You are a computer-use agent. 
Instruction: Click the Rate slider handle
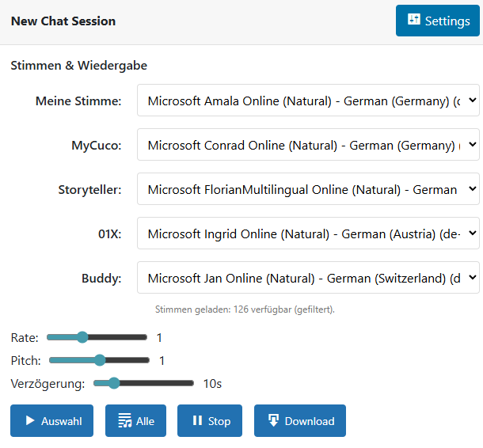pos(82,337)
